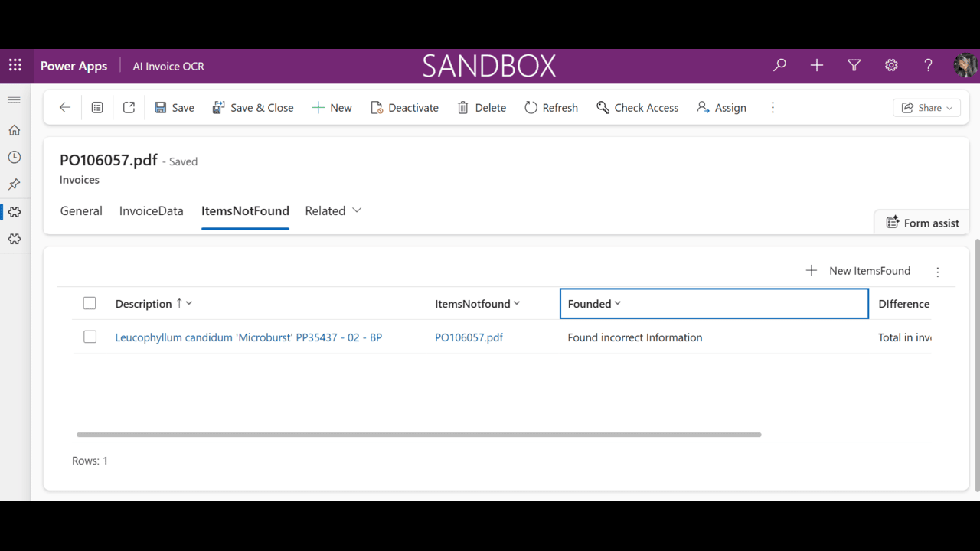Open the Power Apps app launcher waffle
The height and width of the screenshot is (551, 980).
pyautogui.click(x=15, y=66)
